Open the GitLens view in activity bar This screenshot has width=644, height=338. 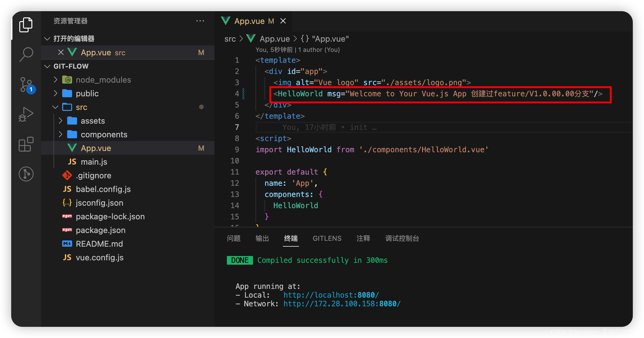[x=26, y=174]
